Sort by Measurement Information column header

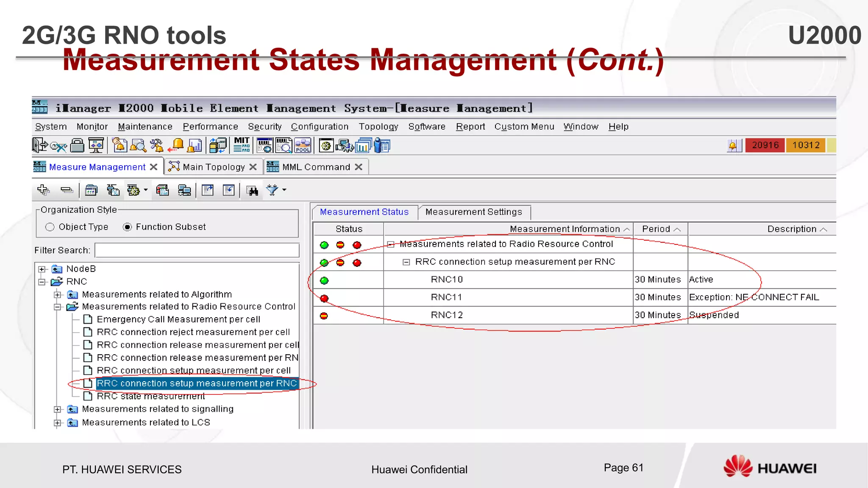coord(509,229)
